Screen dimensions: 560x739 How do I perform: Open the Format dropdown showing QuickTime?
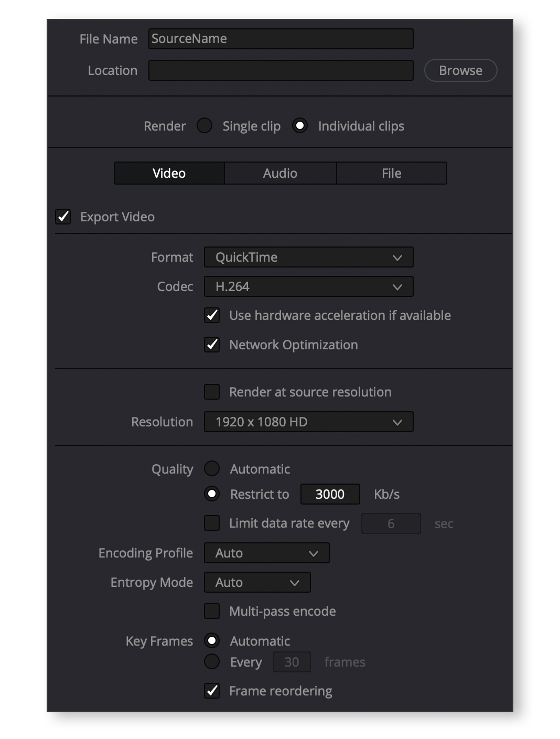click(x=308, y=257)
